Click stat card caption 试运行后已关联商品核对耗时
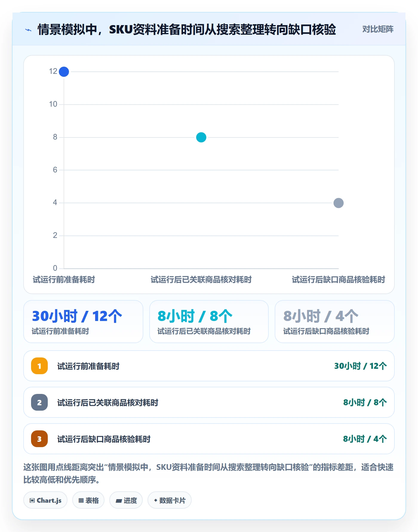Screen dimensions: 418x532 (x=204, y=331)
